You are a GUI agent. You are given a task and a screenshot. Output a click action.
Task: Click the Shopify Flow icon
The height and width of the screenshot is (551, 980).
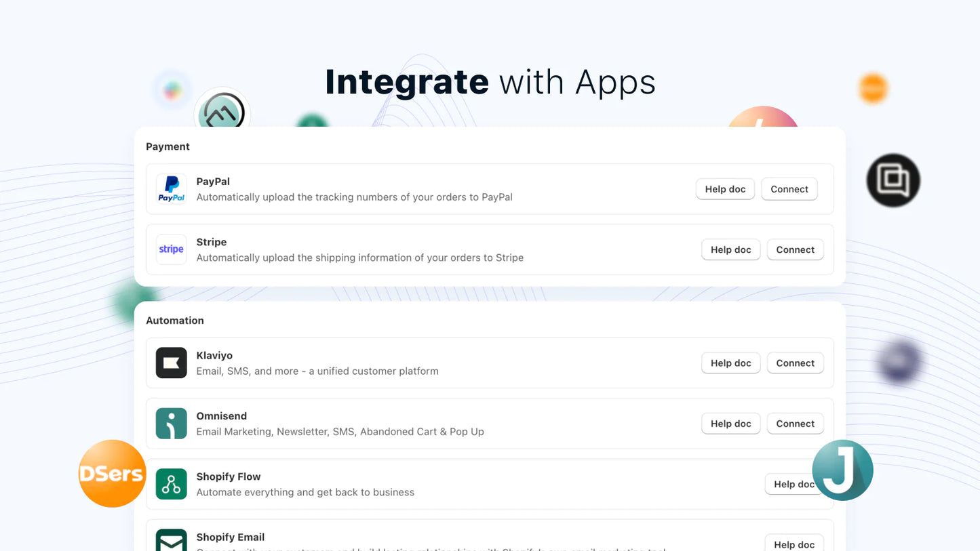click(171, 484)
